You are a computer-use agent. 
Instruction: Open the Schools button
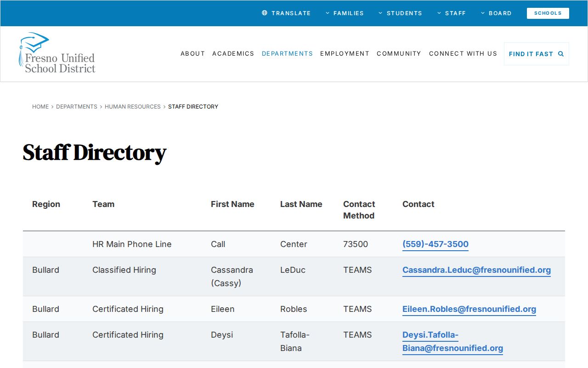point(548,13)
